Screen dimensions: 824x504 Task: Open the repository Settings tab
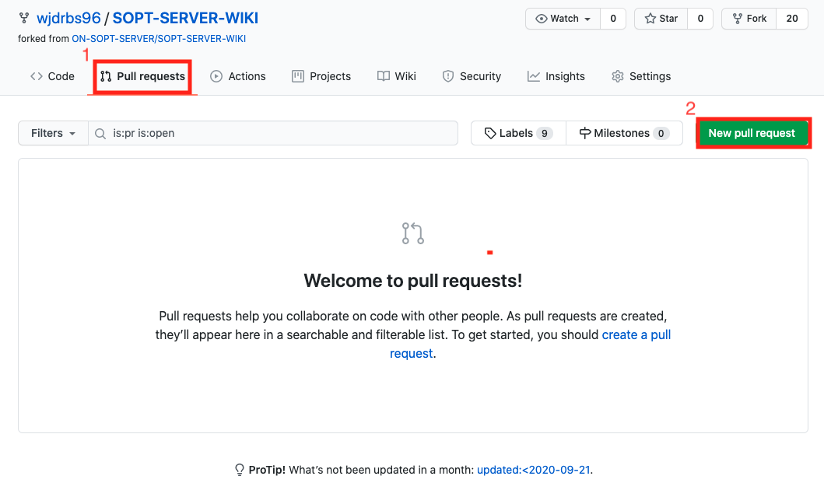click(x=641, y=76)
